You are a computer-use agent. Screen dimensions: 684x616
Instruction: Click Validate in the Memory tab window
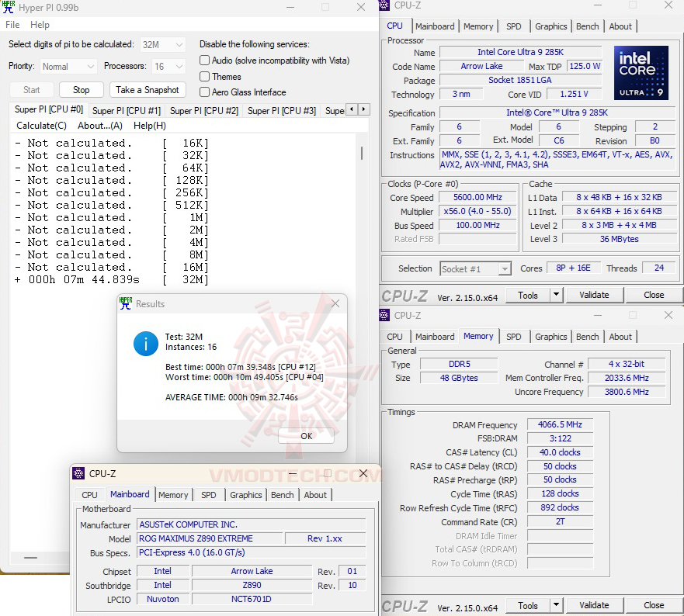(x=594, y=605)
